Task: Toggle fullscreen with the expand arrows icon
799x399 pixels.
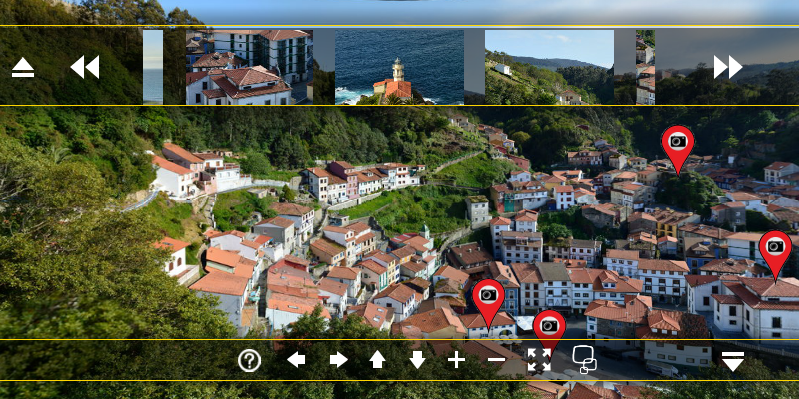Action: tap(539, 360)
